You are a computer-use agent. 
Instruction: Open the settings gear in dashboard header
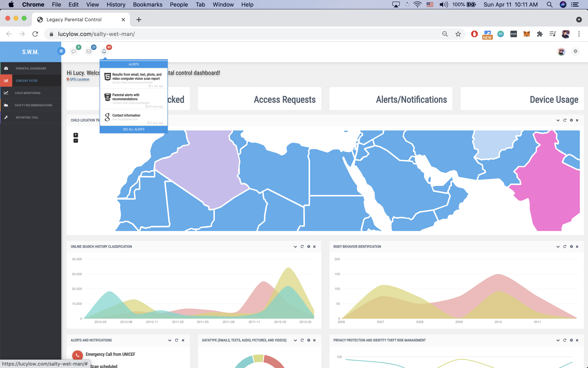pos(575,51)
